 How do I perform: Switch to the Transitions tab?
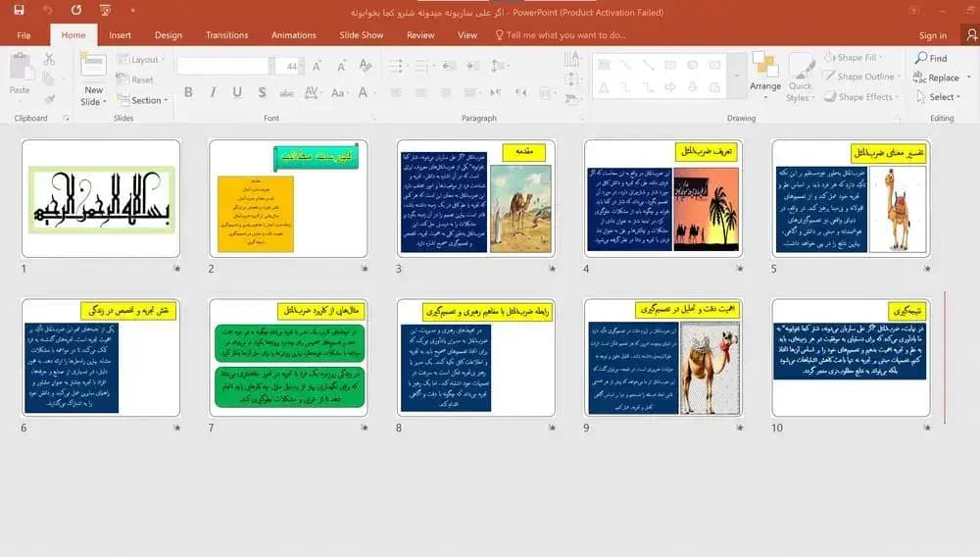pyautogui.click(x=227, y=35)
